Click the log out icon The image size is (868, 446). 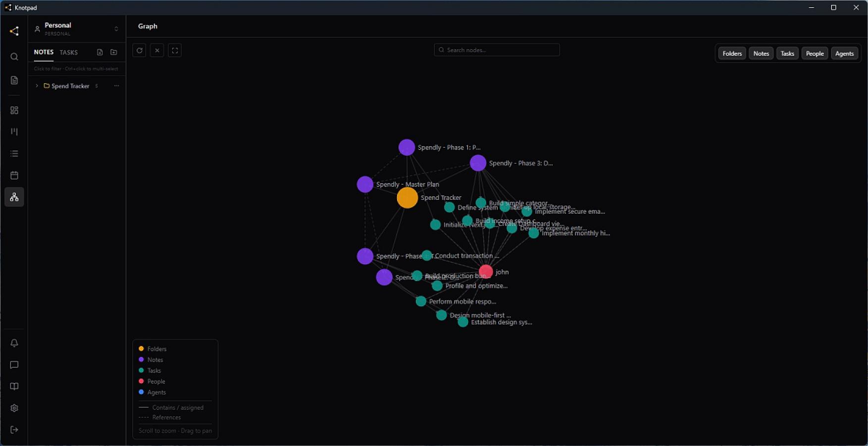point(14,430)
